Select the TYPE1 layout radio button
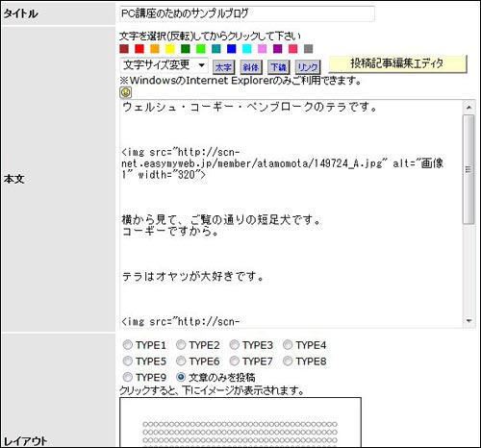The image size is (481, 448). pos(128,345)
